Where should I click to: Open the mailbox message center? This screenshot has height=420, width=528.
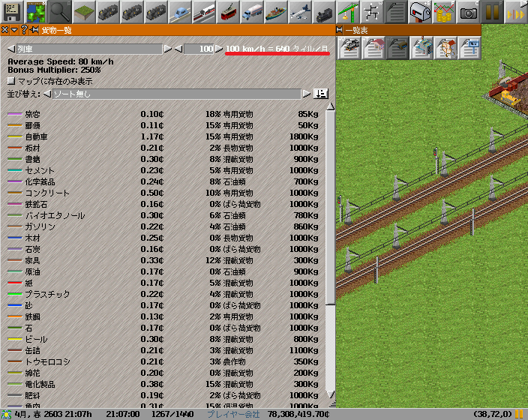coord(420,12)
